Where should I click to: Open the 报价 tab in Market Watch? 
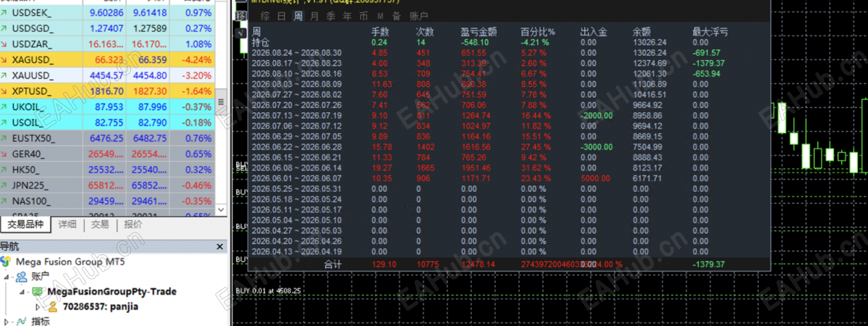click(x=133, y=225)
